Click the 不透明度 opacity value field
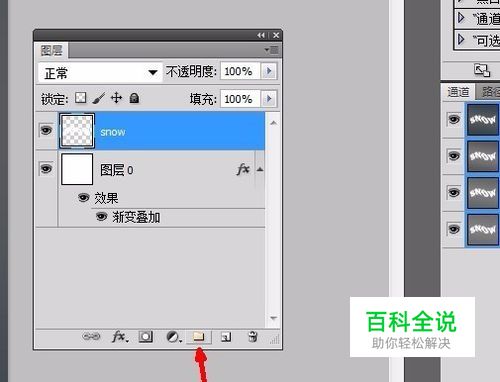Viewport: 500px width, 382px height. (240, 71)
